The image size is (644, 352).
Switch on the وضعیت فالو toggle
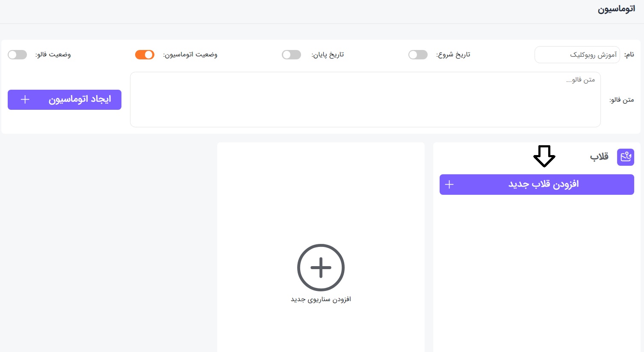click(18, 55)
